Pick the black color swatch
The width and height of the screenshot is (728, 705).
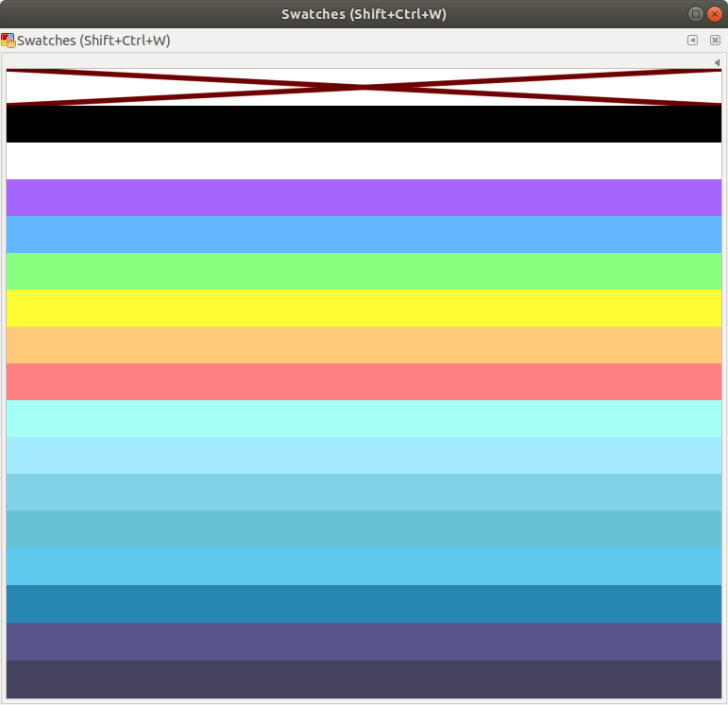[364, 124]
